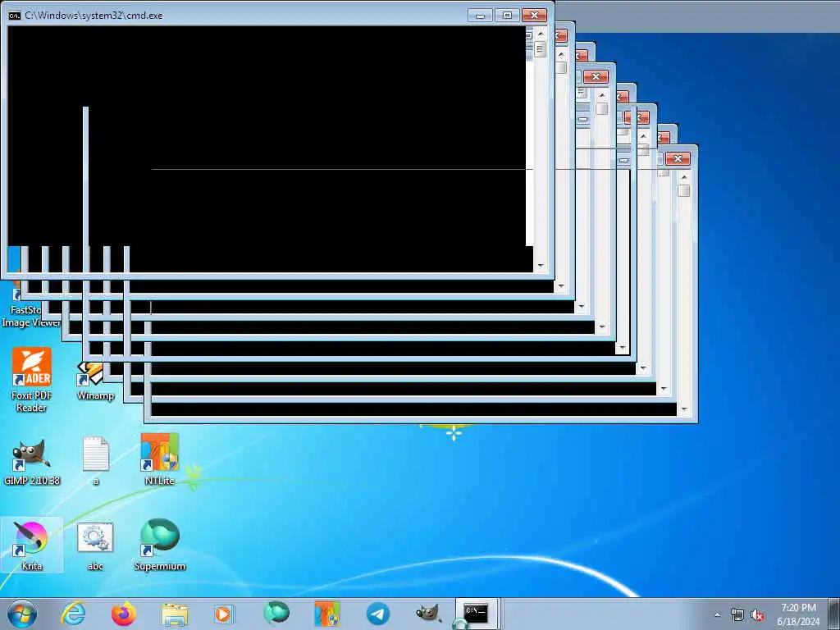Open the clock showing 7:20 PM

798,614
